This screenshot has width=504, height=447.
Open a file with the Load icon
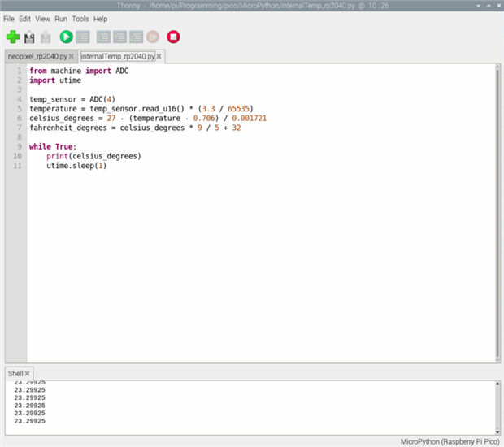coord(30,37)
